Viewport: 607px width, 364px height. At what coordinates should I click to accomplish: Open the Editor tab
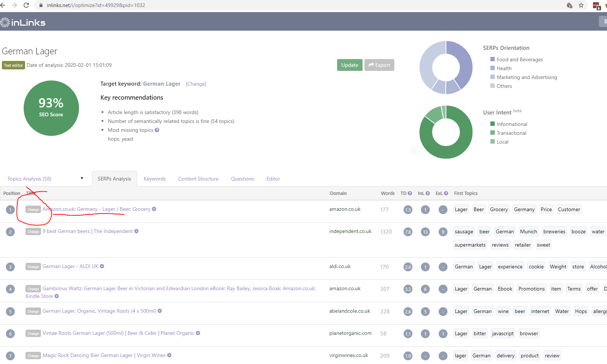[x=273, y=179]
